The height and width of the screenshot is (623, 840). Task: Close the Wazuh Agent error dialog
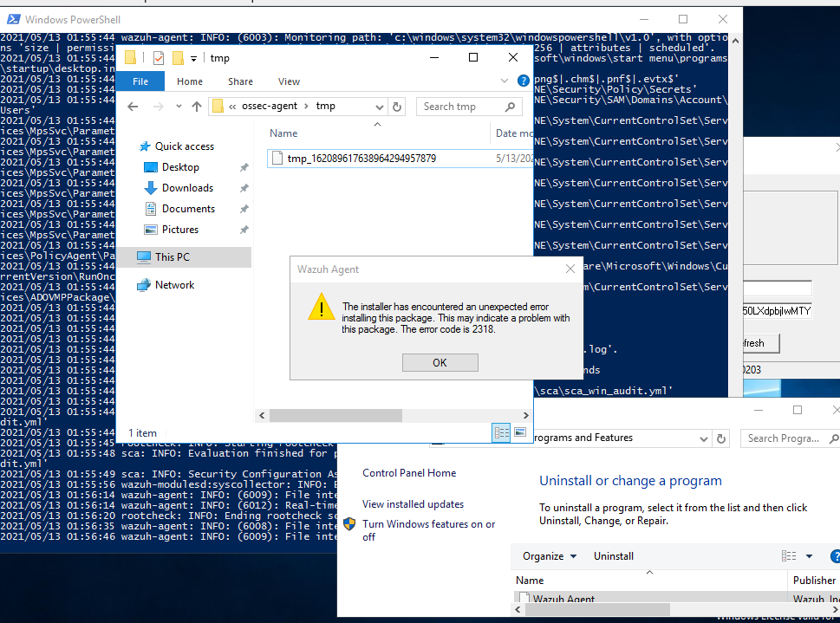570,269
